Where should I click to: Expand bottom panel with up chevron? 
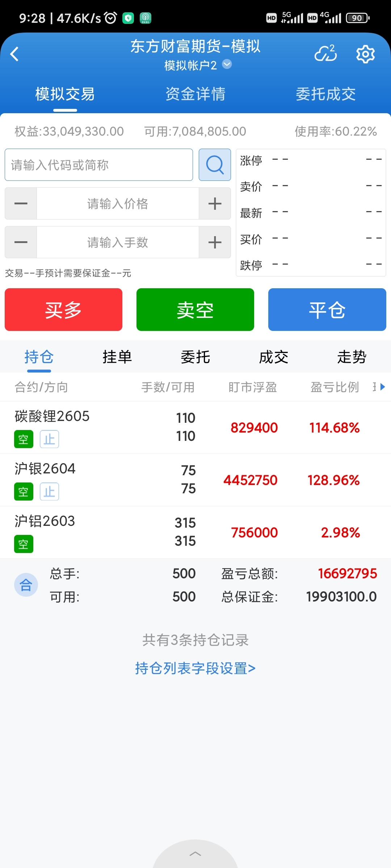click(x=195, y=854)
